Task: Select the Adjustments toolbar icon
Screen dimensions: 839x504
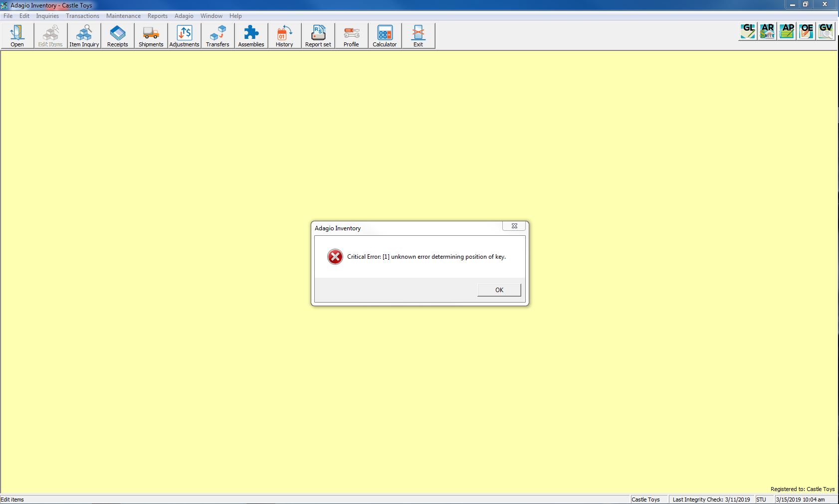Action: click(x=184, y=36)
